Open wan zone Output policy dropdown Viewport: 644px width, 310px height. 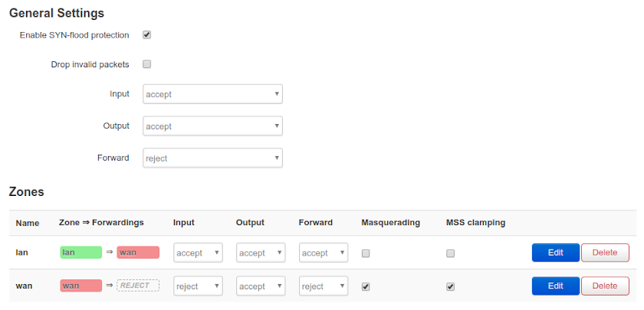(x=261, y=286)
